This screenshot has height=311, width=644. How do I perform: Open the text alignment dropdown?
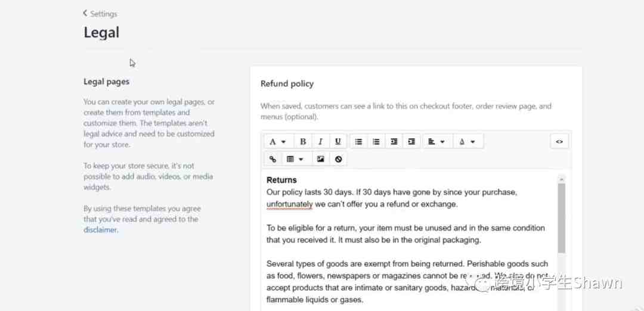(x=436, y=142)
